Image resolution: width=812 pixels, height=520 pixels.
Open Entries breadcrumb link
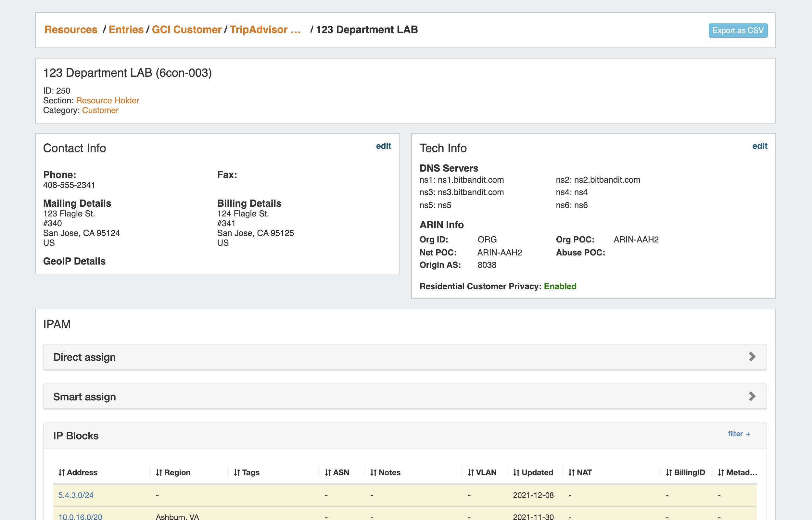[x=126, y=30]
